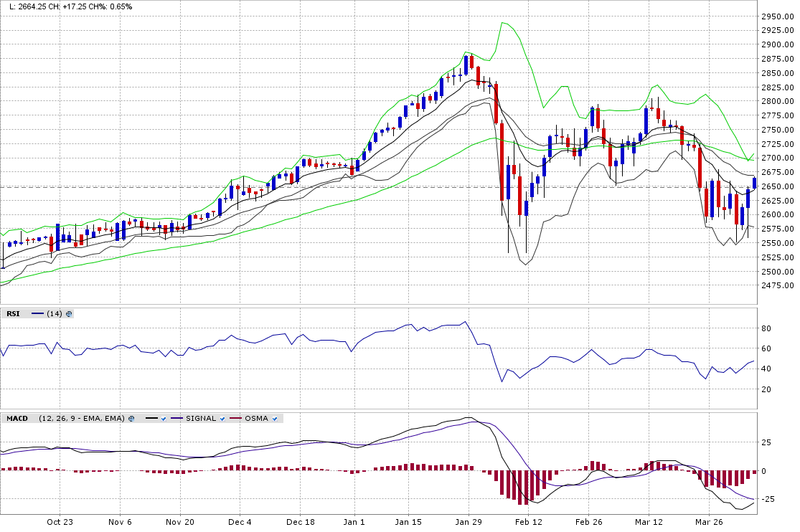This screenshot has width=800, height=532.
Task: Toggle the MACD black line checkbox
Action: tap(164, 419)
